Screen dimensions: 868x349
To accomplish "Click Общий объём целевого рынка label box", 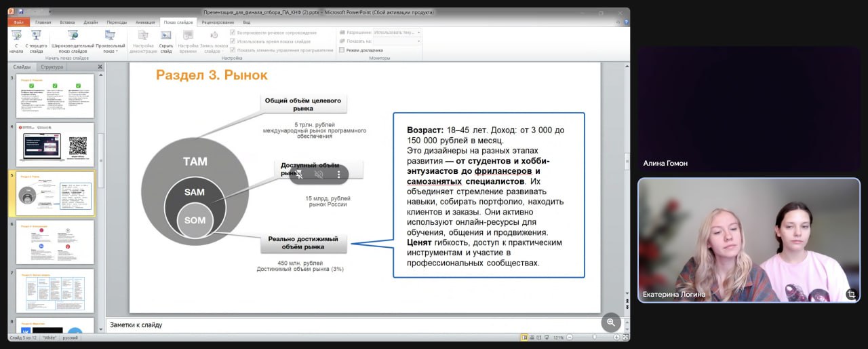I will 303,104.
